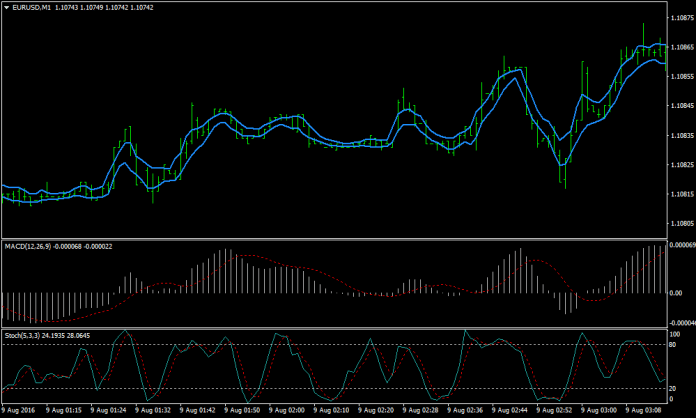Screen dimensions: 696x418
Task: Click the 1.10845 price scale label
Action: coord(680,105)
